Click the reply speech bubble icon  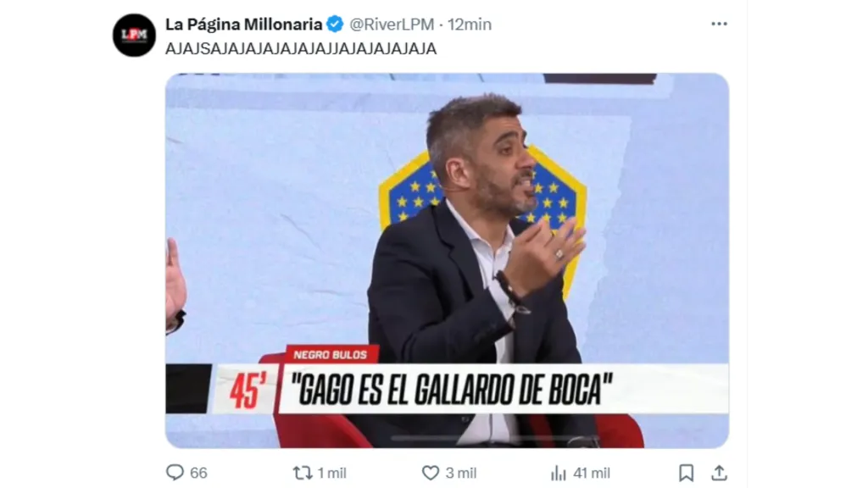click(175, 472)
